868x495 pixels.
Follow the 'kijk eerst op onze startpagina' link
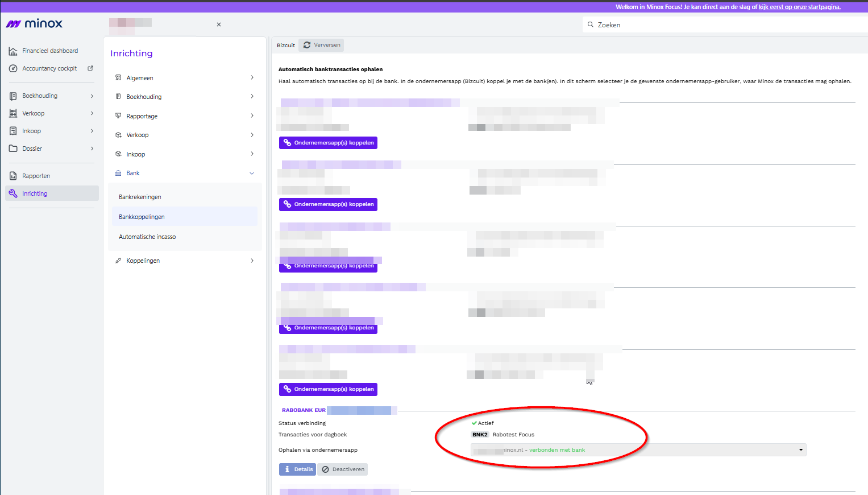click(799, 7)
